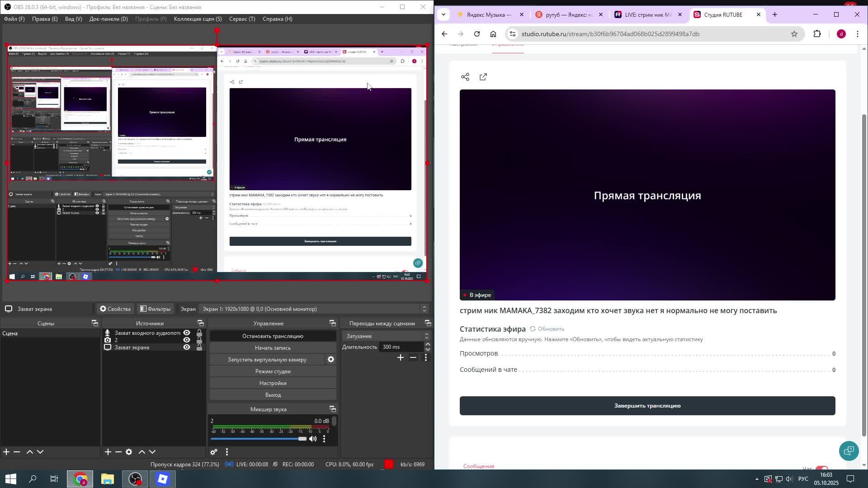
Task: Click Остановить трансляцию button
Action: (273, 336)
